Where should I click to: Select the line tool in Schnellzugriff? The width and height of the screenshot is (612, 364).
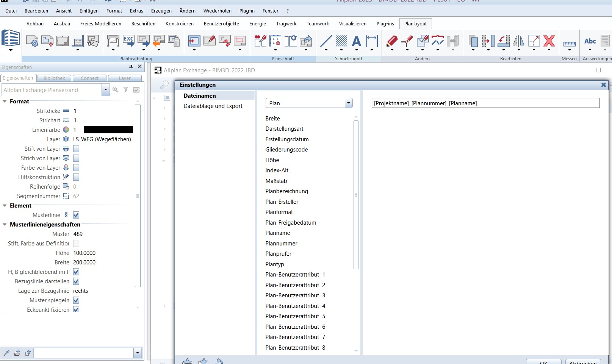(326, 41)
